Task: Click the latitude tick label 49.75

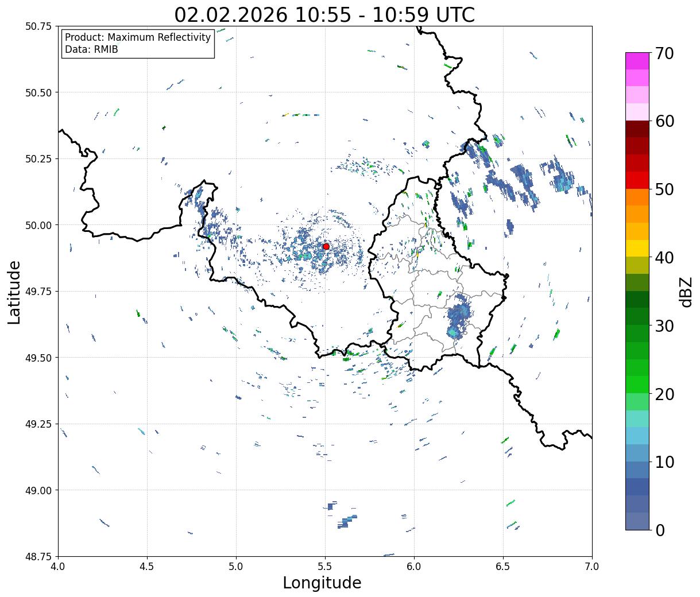Action: click(38, 292)
